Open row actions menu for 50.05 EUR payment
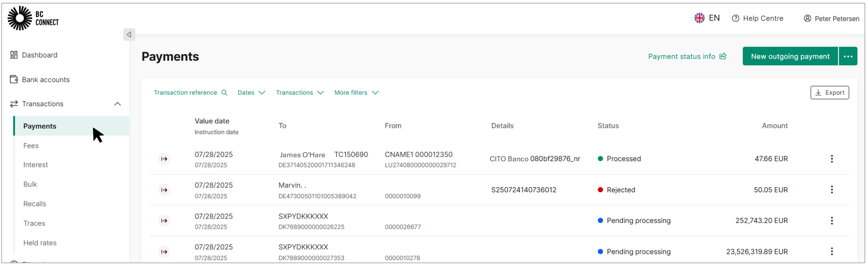The image size is (868, 265). click(832, 190)
